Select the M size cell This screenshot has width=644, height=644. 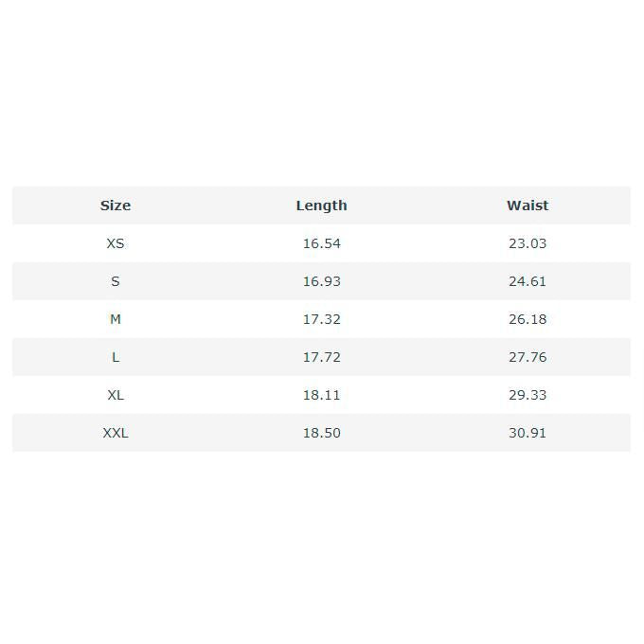tap(116, 319)
